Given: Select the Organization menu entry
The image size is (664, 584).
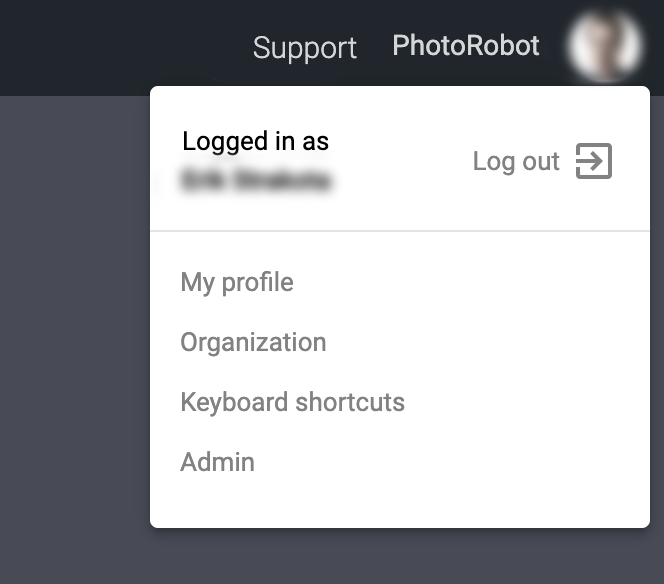Looking at the screenshot, I should click(253, 342).
